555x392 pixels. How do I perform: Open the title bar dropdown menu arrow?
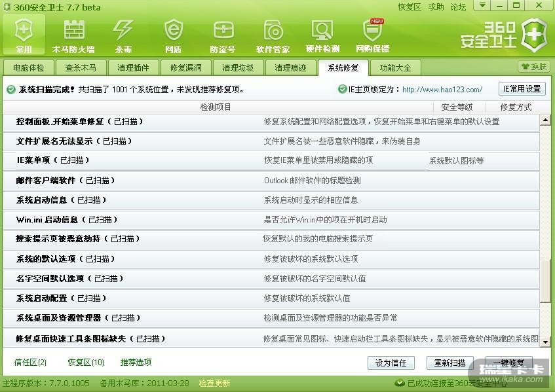482,5
